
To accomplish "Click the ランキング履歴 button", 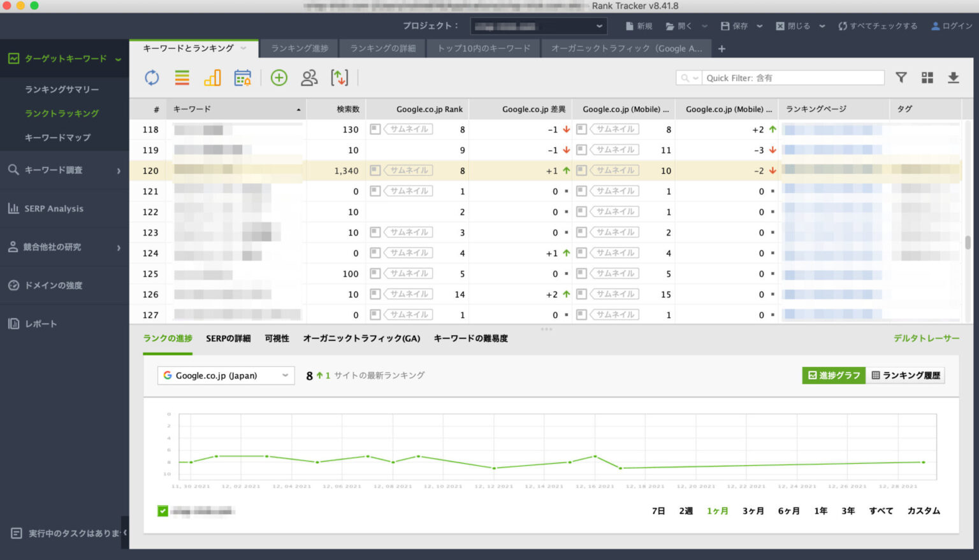I will pyautogui.click(x=905, y=376).
